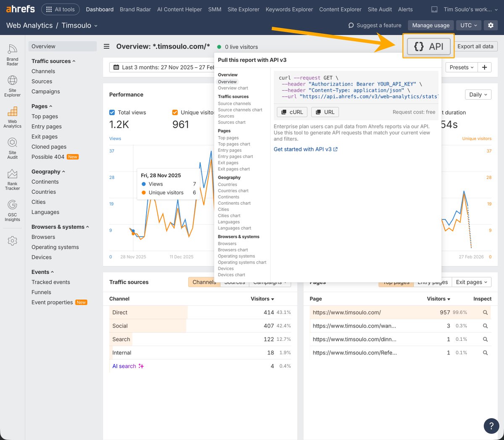Click the AI search channel link
Image resolution: width=504 pixels, height=440 pixels.
click(x=124, y=366)
